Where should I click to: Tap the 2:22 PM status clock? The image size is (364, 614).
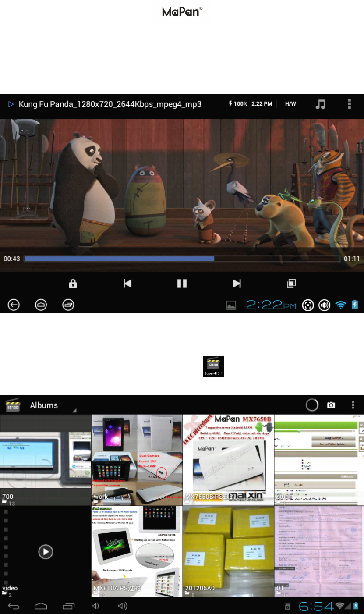(271, 305)
